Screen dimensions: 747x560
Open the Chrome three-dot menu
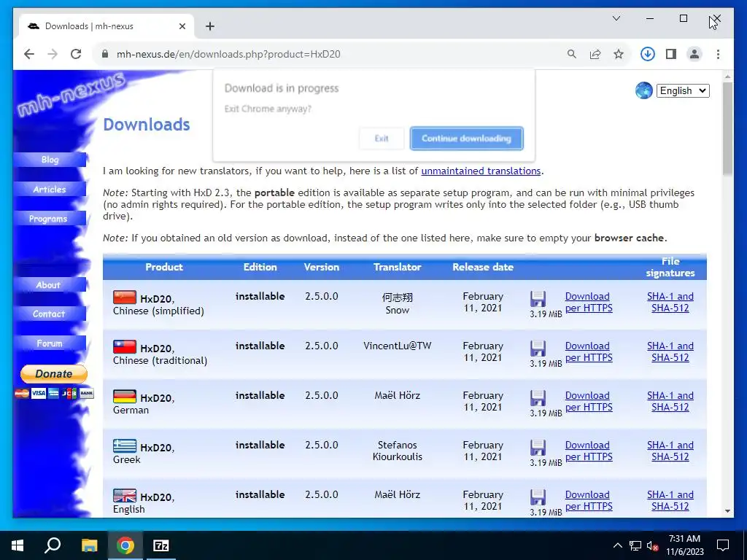coord(718,54)
